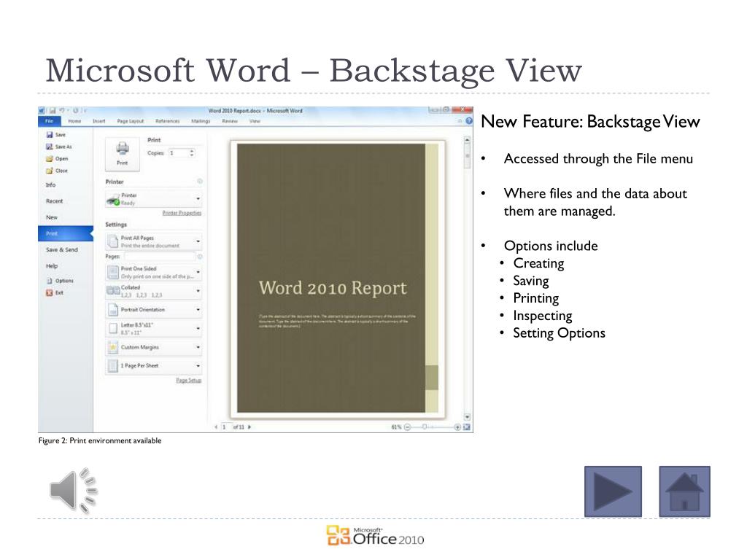Open the Page Setup link

189,380
